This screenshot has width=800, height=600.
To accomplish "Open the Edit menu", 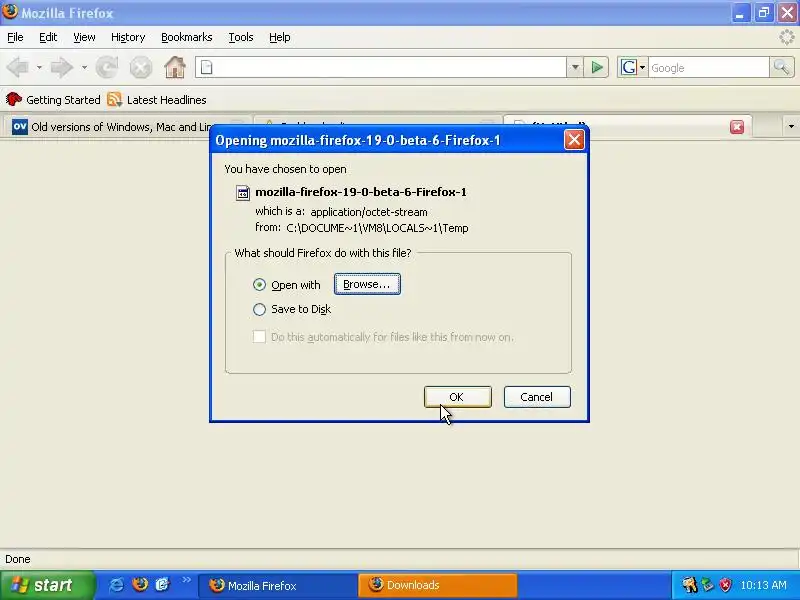I will pos(48,37).
